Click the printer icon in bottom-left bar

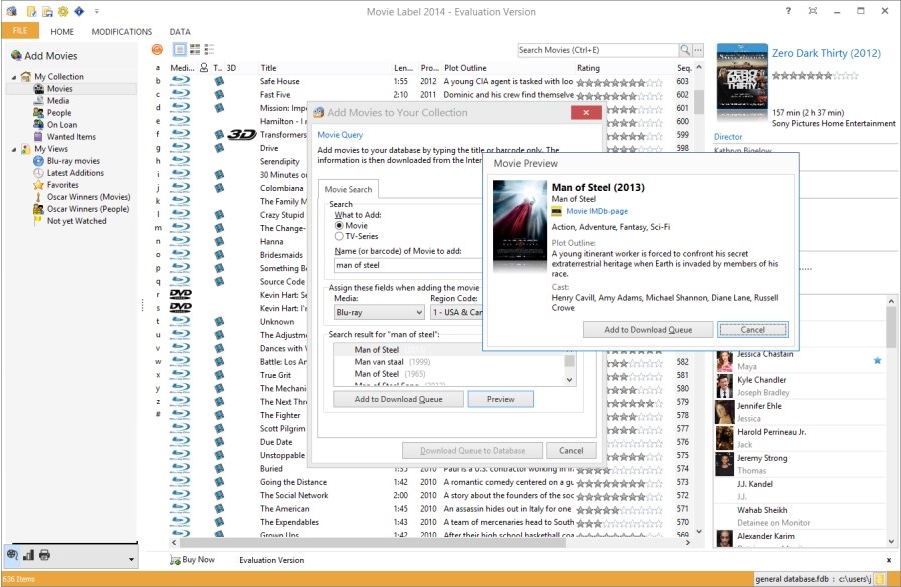click(44, 555)
